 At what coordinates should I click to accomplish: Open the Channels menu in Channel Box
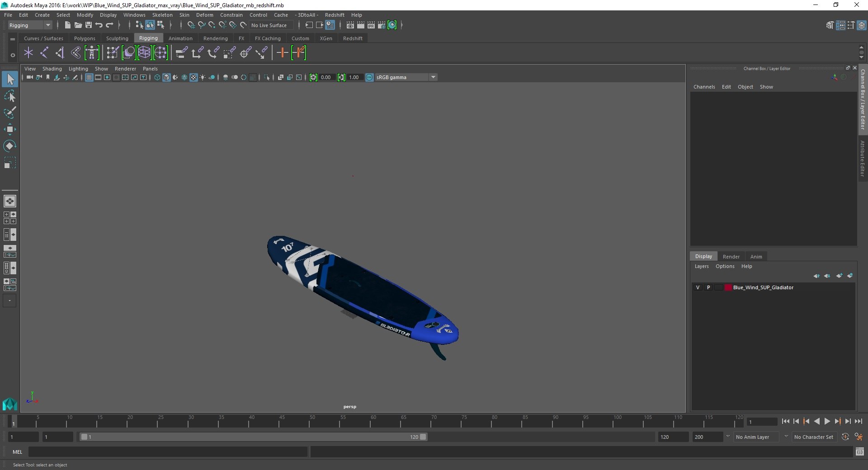(704, 87)
